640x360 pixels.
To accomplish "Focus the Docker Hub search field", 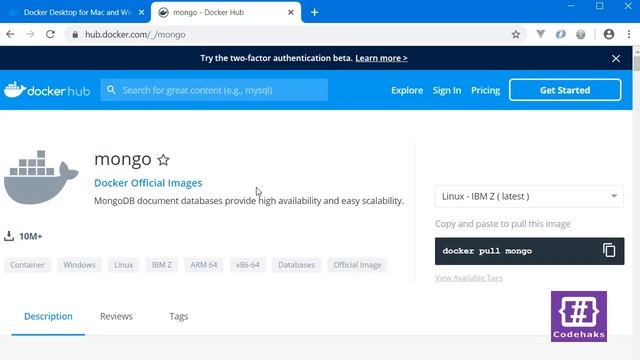I will tap(214, 90).
